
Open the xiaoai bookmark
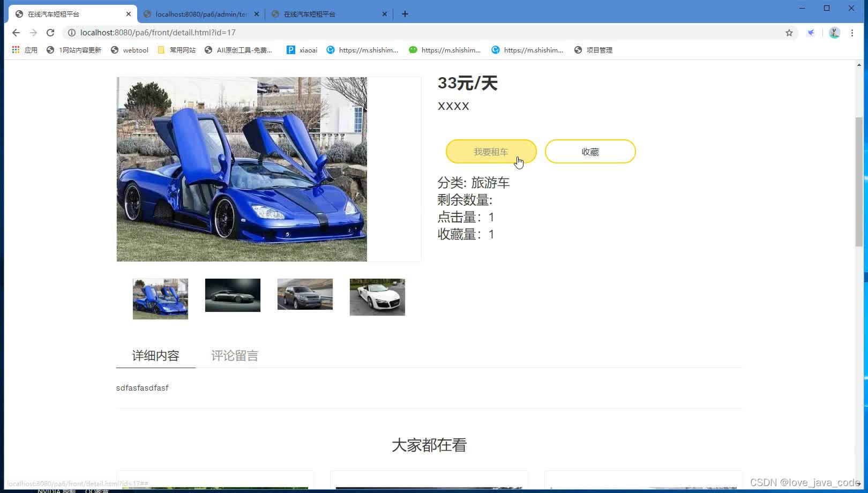[x=302, y=50]
